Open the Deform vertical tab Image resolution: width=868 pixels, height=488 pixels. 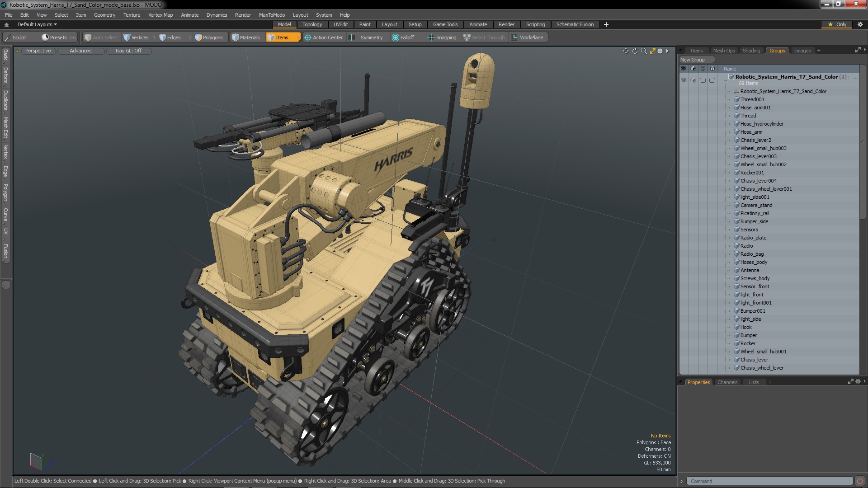coord(6,76)
